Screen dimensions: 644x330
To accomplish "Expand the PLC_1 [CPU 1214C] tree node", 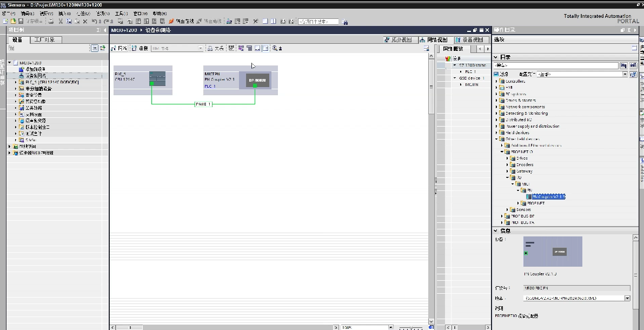I will pyautogui.click(x=16, y=82).
